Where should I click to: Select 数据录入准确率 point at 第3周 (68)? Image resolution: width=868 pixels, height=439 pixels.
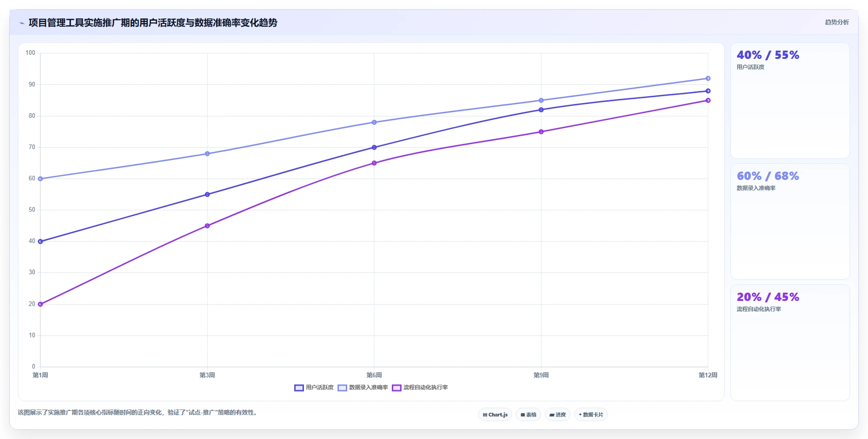click(x=207, y=154)
